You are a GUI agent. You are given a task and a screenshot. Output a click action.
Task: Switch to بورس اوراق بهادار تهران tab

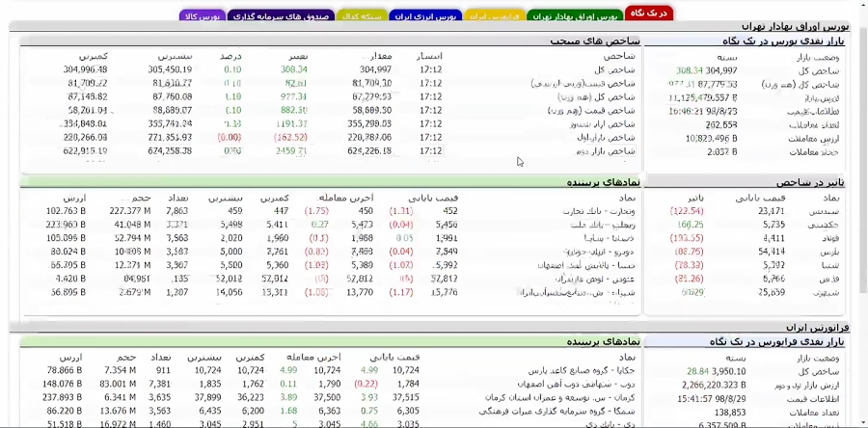coord(575,16)
